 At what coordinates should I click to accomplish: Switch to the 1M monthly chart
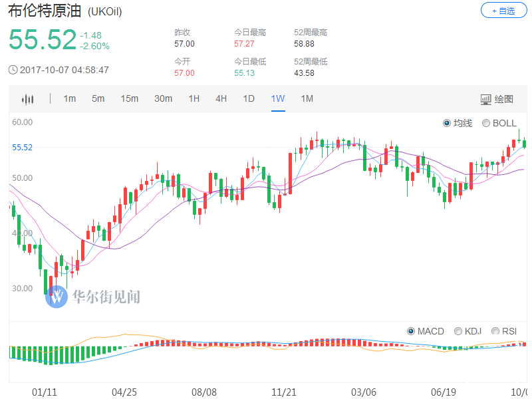tap(307, 98)
